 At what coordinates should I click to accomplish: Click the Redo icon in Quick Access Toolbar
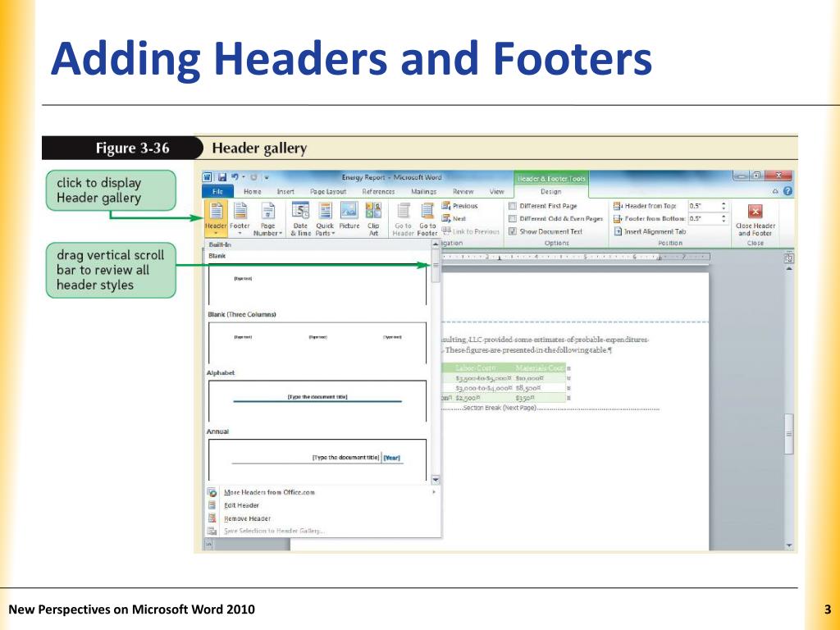[x=253, y=177]
